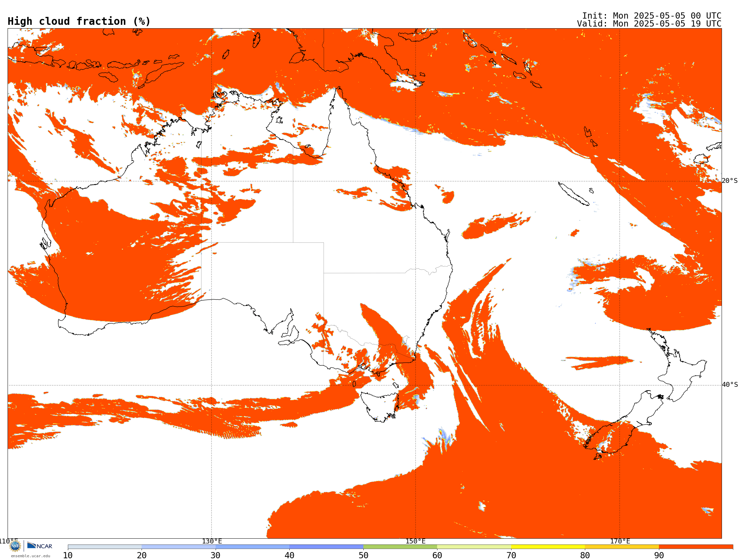The image size is (744, 560).
Task: Pick the pale gray 10-20 colorbar segment
Action: 105,547
